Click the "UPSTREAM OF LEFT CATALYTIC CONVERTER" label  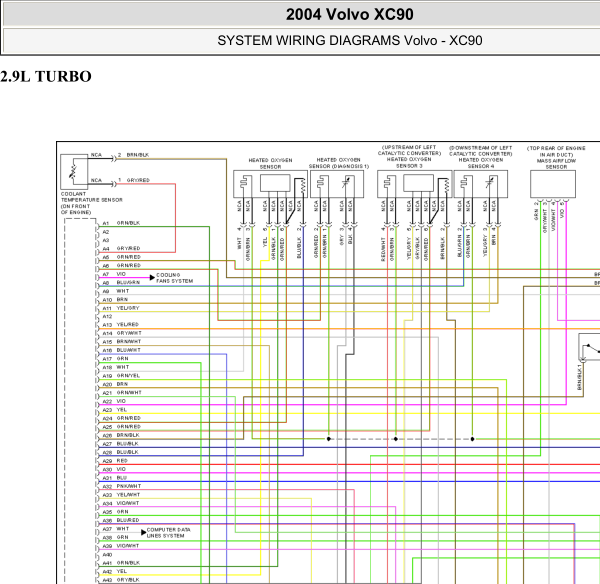(x=409, y=150)
